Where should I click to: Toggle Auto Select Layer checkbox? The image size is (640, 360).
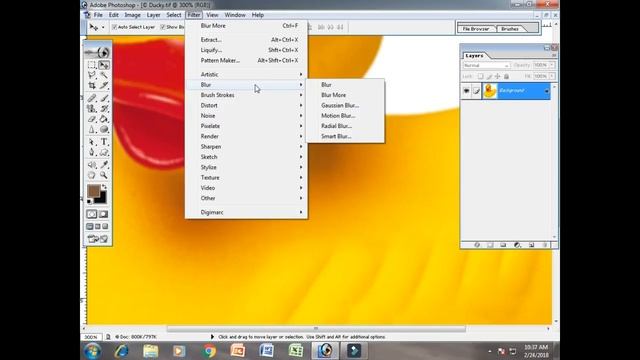[115, 27]
